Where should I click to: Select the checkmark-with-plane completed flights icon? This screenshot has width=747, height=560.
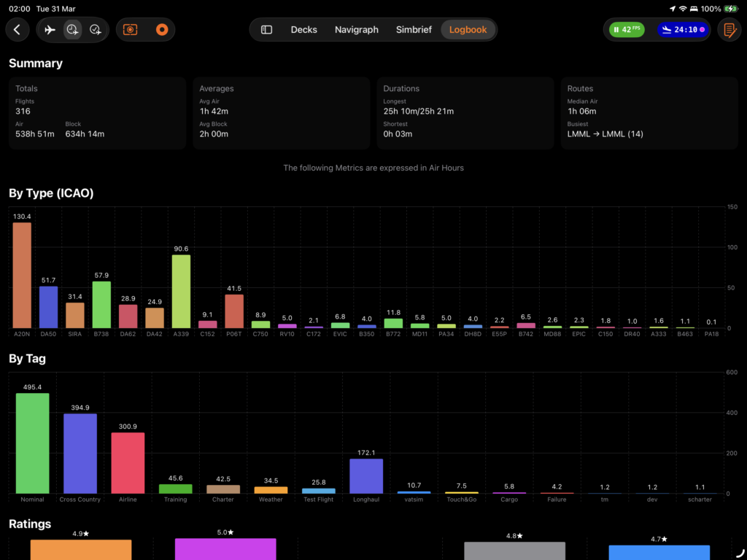pyautogui.click(x=96, y=30)
